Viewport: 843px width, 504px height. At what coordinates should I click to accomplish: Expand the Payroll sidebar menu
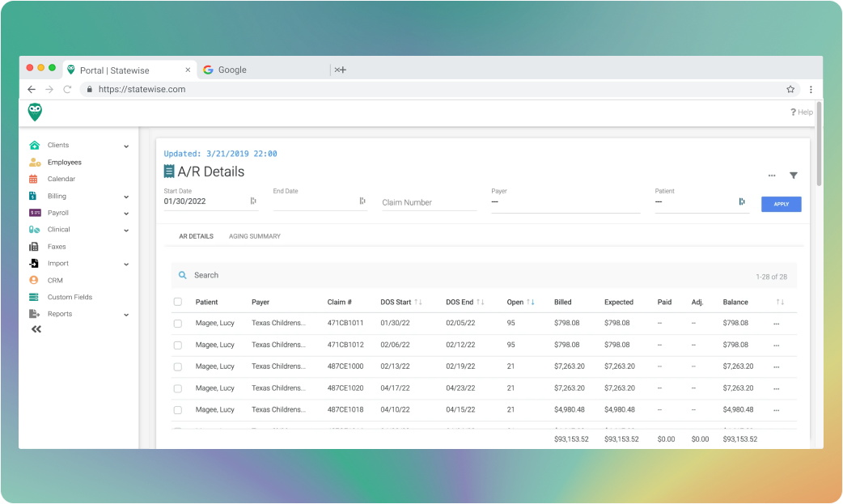coord(59,212)
